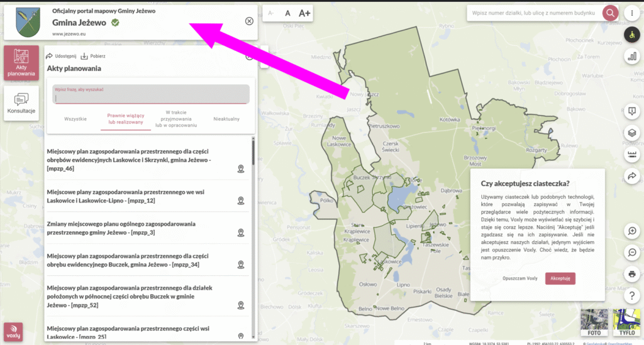This screenshot has height=345, width=644.
Task: Select the measurement ruler tool
Action: (x=632, y=155)
